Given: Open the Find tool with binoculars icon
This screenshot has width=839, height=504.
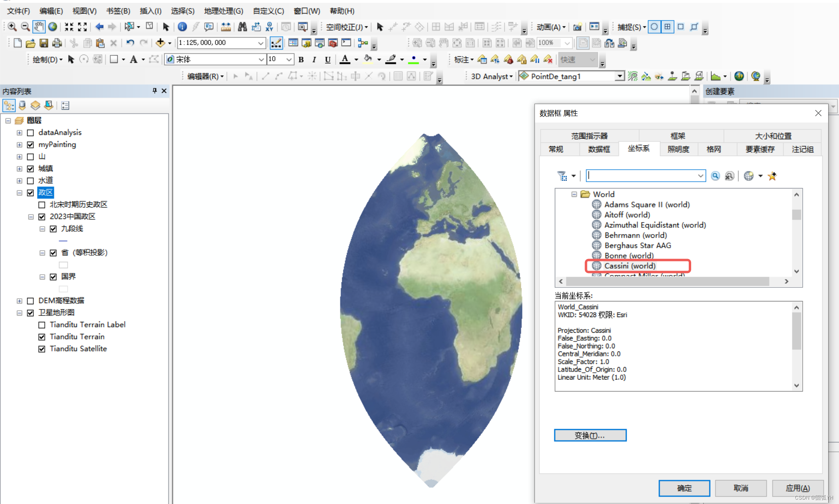Looking at the screenshot, I should (242, 27).
